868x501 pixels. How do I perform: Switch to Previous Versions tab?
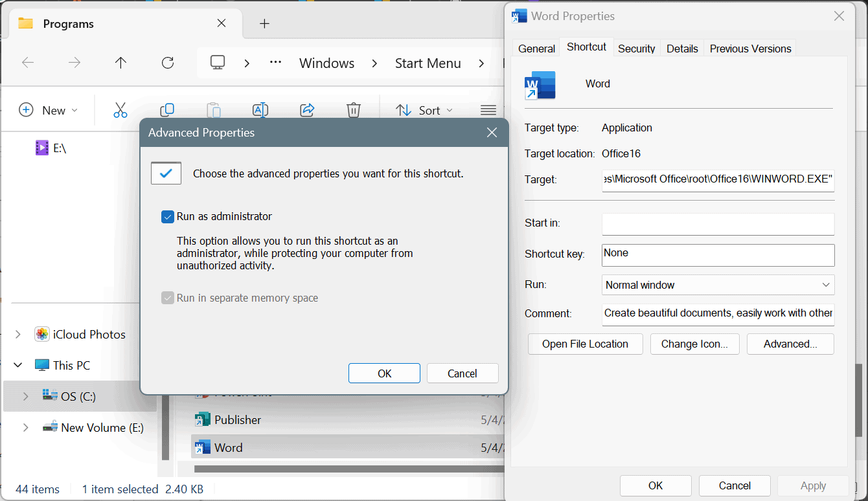(x=750, y=49)
